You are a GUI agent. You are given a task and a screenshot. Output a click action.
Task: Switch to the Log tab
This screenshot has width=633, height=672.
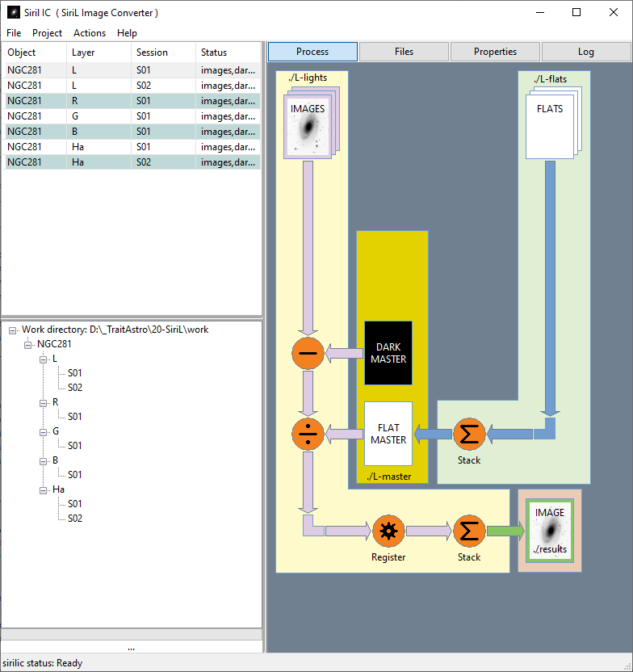coord(586,52)
